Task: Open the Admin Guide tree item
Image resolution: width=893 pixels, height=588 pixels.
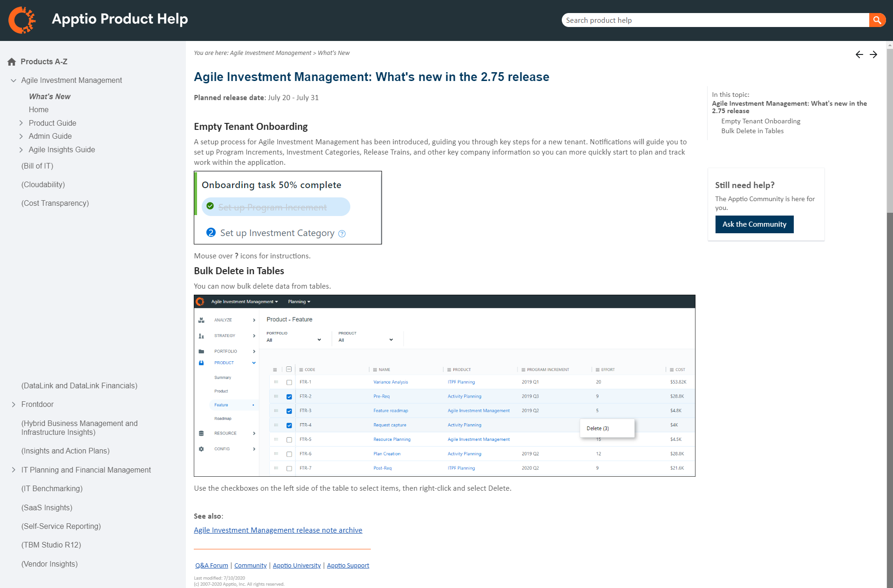Action: tap(50, 136)
